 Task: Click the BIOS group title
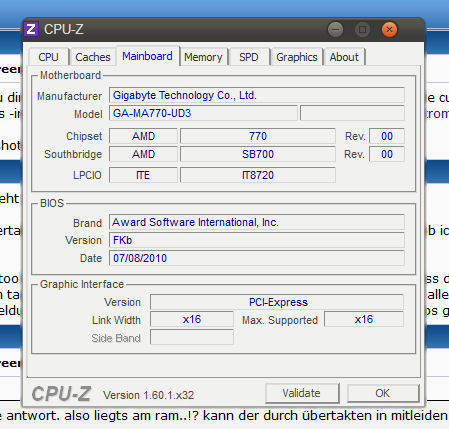point(52,203)
